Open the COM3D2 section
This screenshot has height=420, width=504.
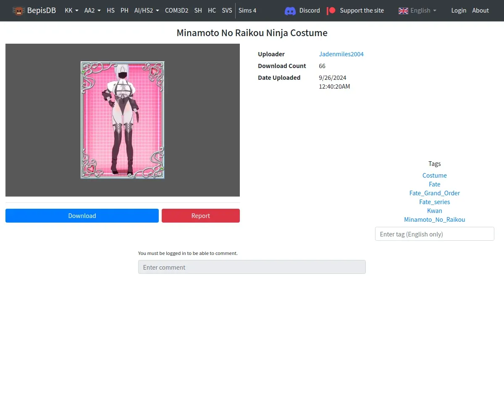pos(176,10)
